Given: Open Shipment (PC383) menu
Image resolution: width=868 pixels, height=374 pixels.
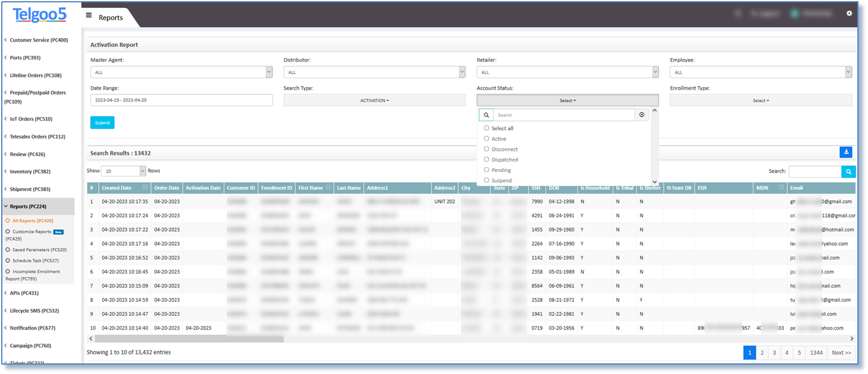Looking at the screenshot, I should click(28, 189).
